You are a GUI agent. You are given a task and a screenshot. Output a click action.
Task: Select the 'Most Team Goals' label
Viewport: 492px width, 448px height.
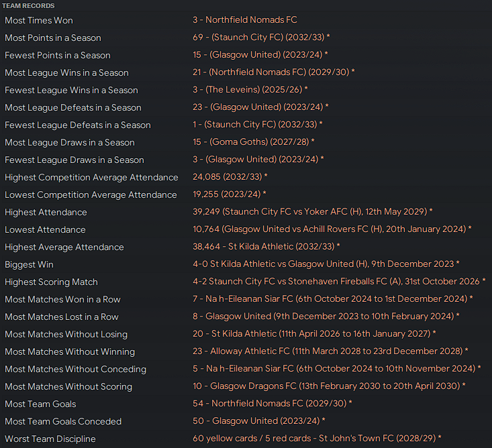(x=40, y=404)
